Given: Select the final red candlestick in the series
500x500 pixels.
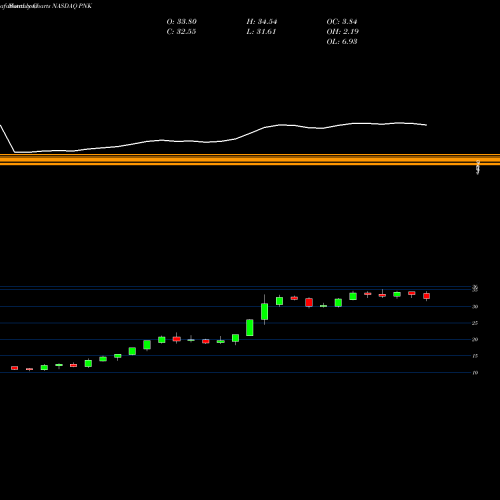Looking at the screenshot, I should pyautogui.click(x=426, y=296).
